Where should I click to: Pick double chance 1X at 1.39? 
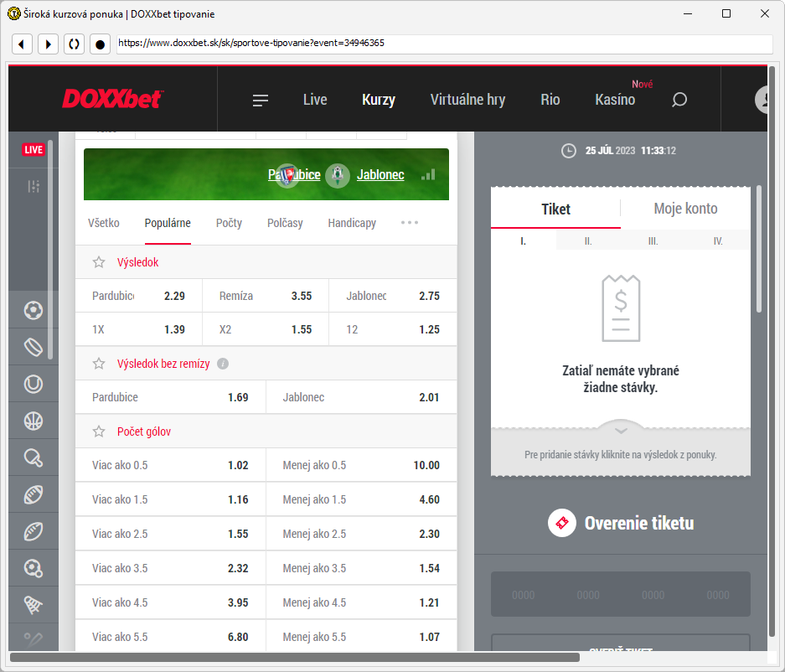pos(139,329)
